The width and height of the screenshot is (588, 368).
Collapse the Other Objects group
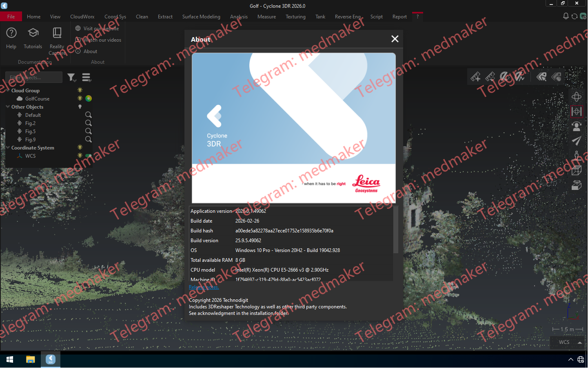tap(7, 107)
